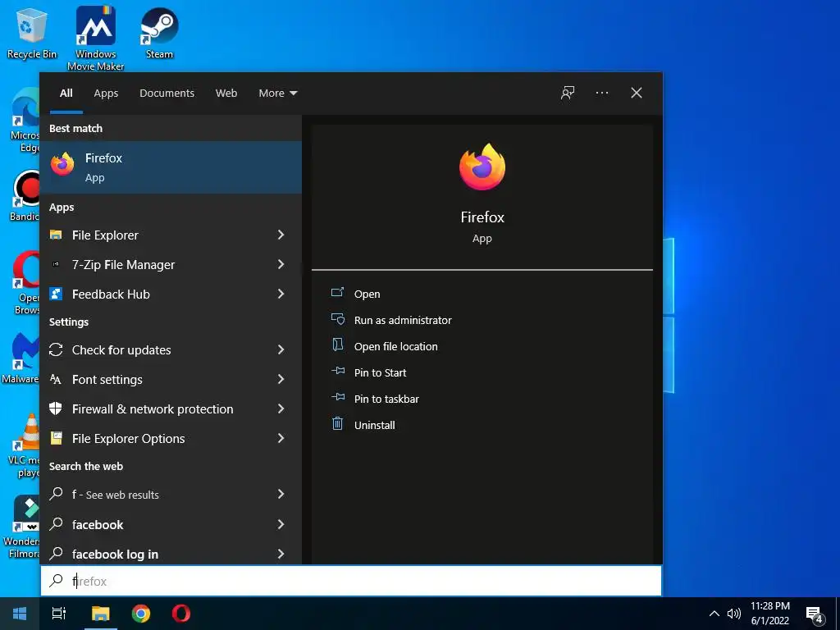Viewport: 840px width, 630px height.
Task: Click the Windows Start button
Action: (x=20, y=614)
